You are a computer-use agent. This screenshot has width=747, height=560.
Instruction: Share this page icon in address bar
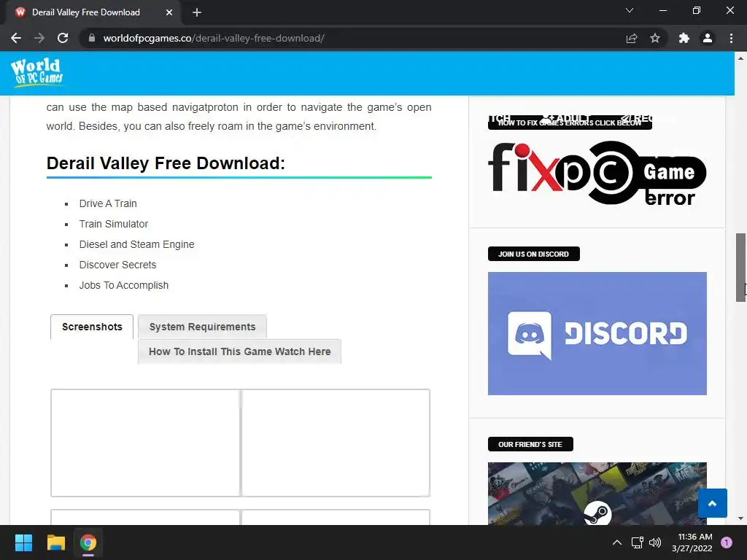(632, 38)
